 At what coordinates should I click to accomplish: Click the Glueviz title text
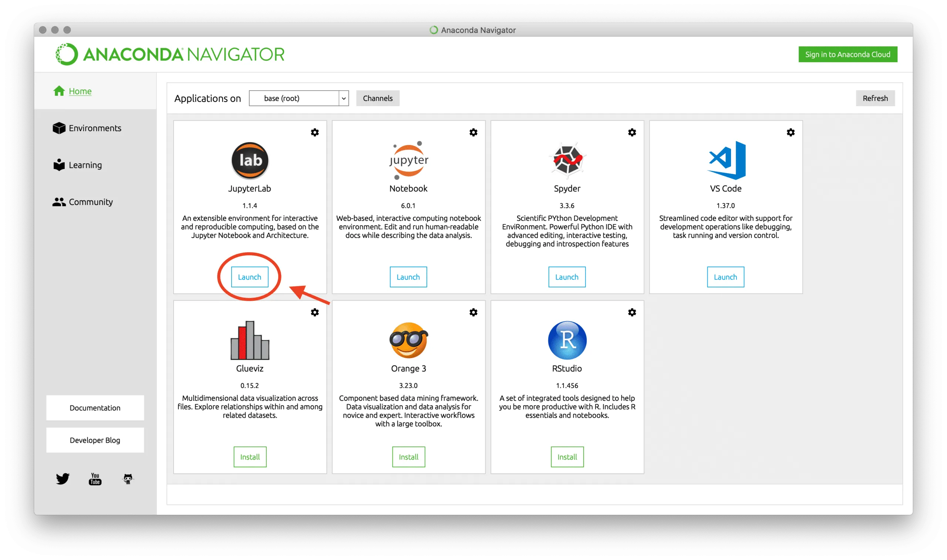[x=249, y=368]
